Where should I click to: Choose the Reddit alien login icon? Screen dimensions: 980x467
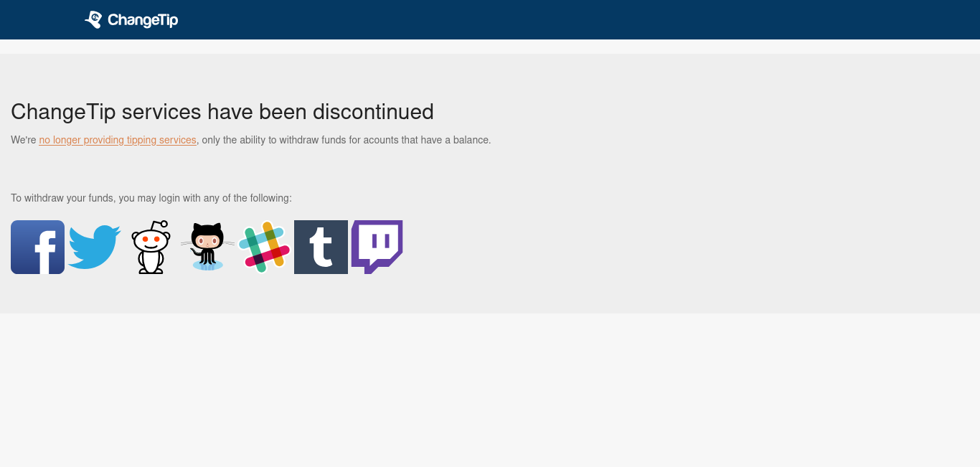[x=151, y=247]
